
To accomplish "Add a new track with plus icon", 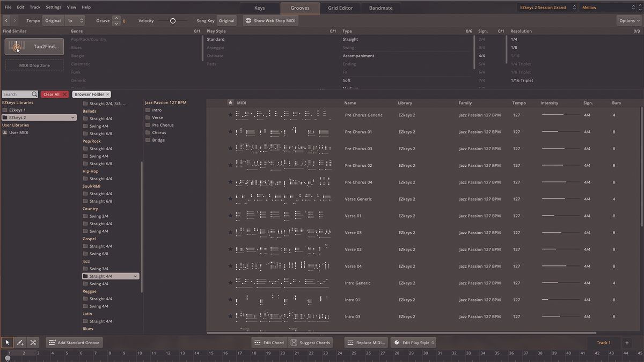I will coord(626,343).
